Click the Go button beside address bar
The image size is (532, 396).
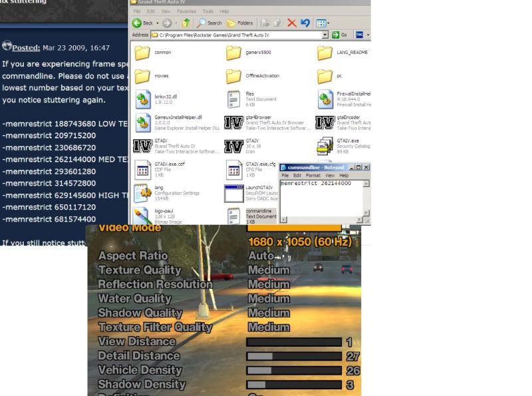pyautogui.click(x=340, y=35)
